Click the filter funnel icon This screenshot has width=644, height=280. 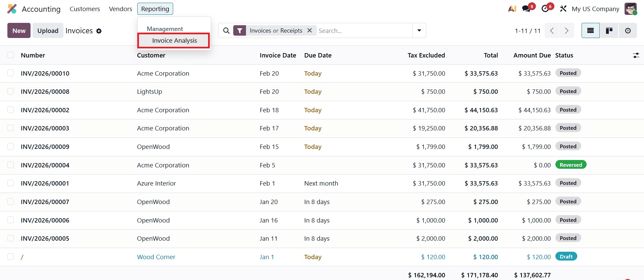(240, 31)
